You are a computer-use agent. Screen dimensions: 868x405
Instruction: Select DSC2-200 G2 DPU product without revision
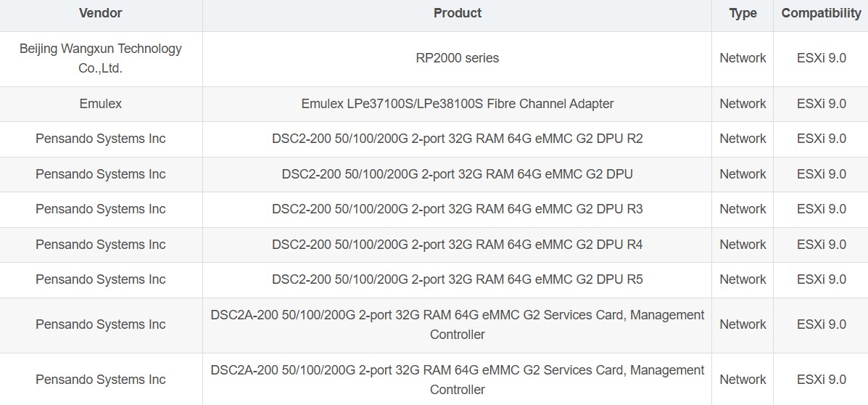click(x=458, y=174)
